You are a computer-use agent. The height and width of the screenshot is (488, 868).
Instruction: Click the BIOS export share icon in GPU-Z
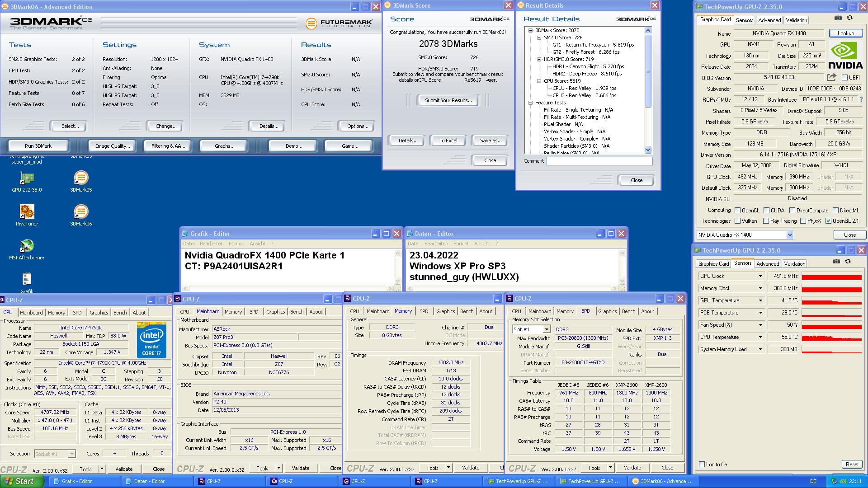831,77
